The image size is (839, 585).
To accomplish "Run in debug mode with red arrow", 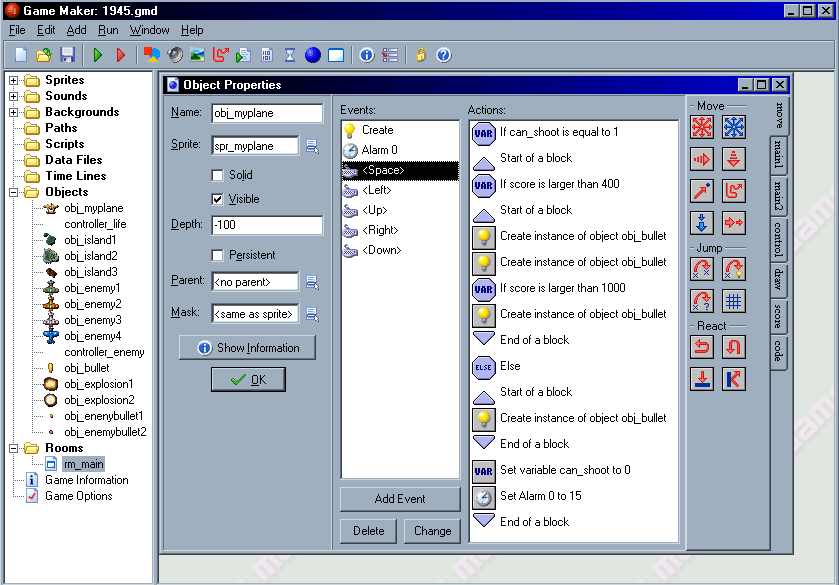I will click(x=121, y=55).
